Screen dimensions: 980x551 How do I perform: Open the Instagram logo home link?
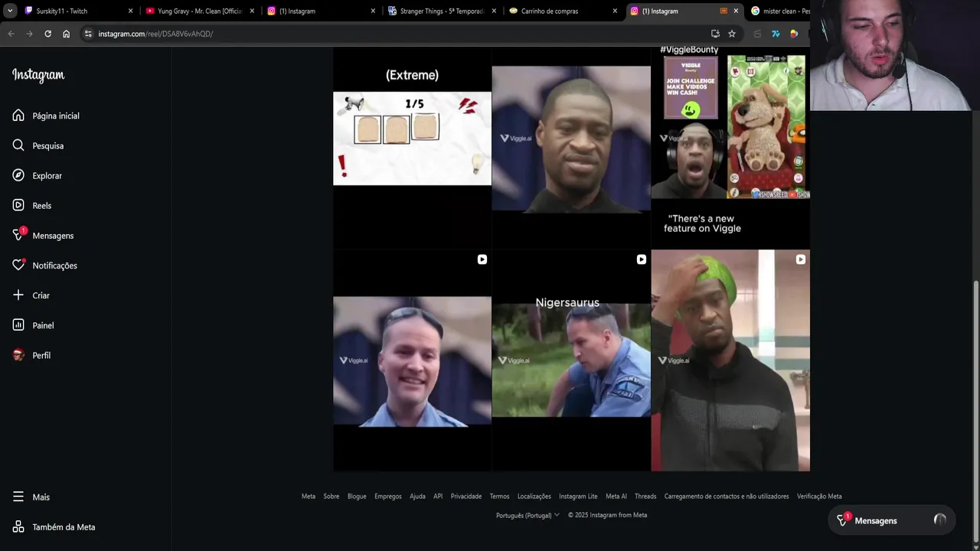click(x=38, y=75)
